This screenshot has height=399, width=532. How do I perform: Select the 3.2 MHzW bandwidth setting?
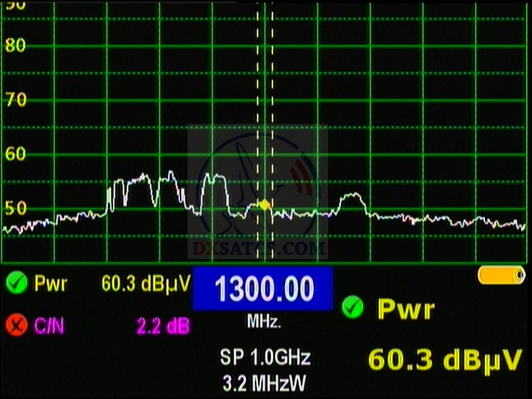(x=264, y=383)
